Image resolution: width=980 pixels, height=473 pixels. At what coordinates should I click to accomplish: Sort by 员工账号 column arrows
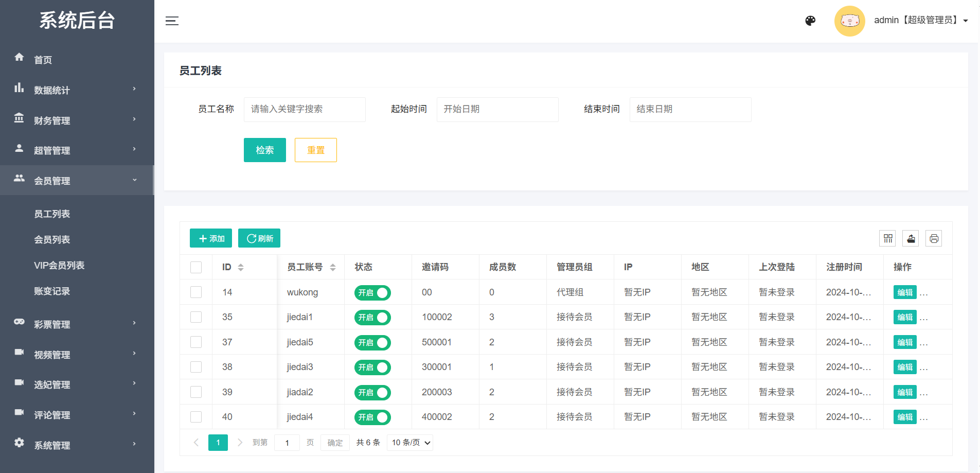tap(333, 267)
